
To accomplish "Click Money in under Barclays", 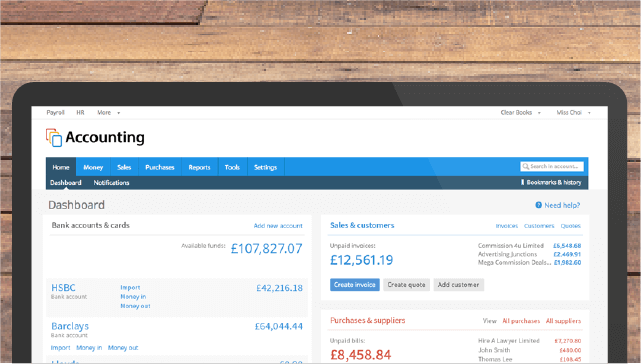I will tap(89, 348).
